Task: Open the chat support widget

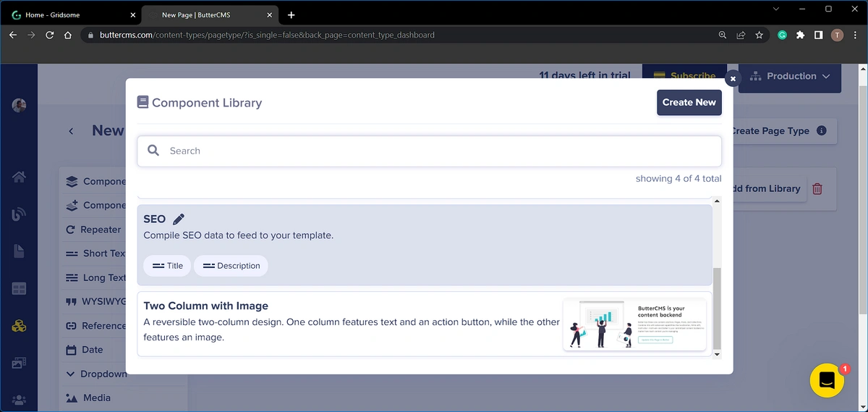Action: [827, 379]
